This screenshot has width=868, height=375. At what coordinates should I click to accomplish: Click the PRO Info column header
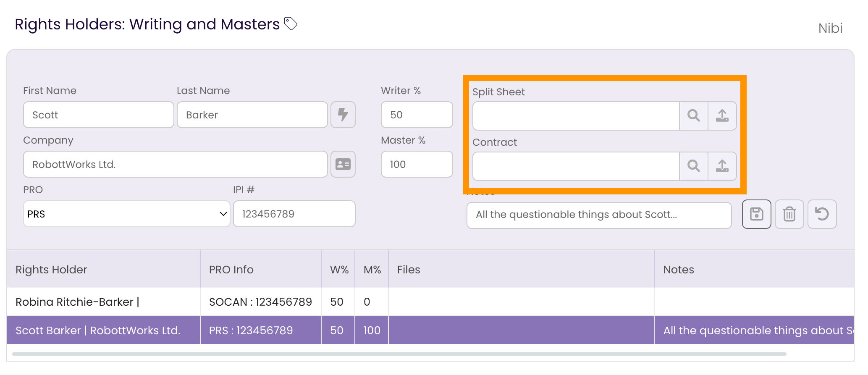261,269
